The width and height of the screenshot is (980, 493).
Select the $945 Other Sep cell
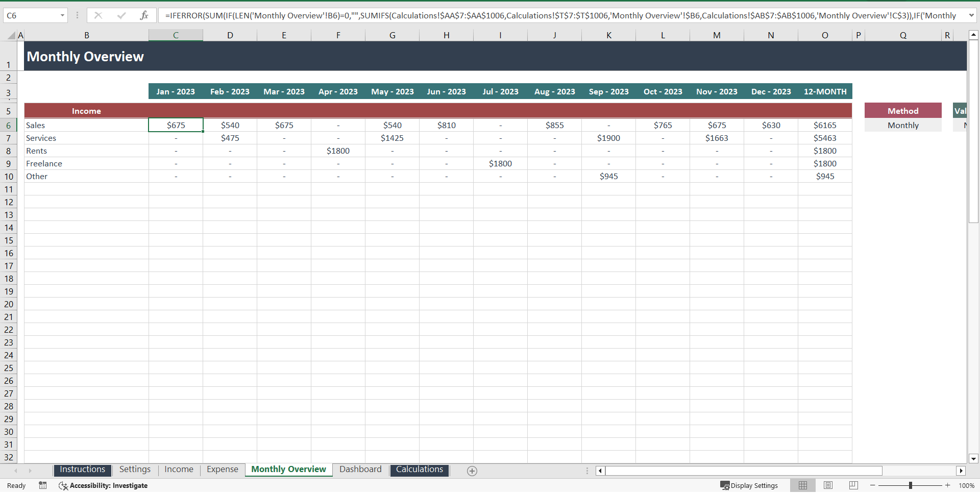tap(608, 176)
